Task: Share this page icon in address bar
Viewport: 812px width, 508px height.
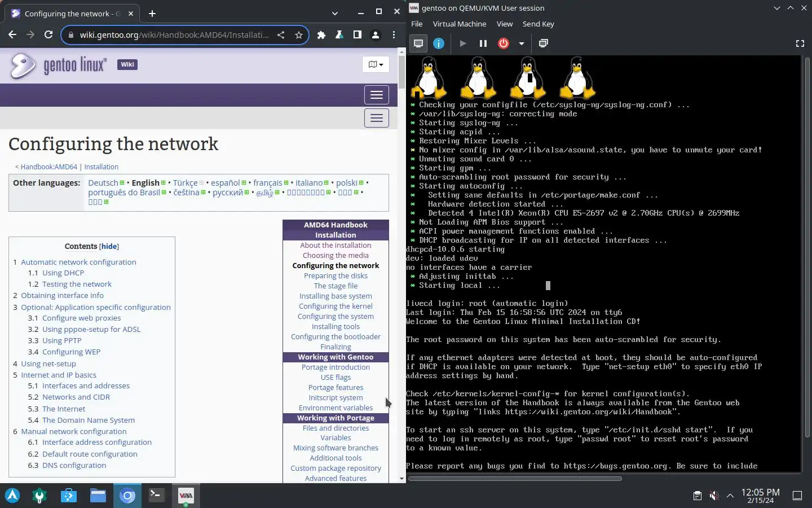Action: (x=281, y=35)
